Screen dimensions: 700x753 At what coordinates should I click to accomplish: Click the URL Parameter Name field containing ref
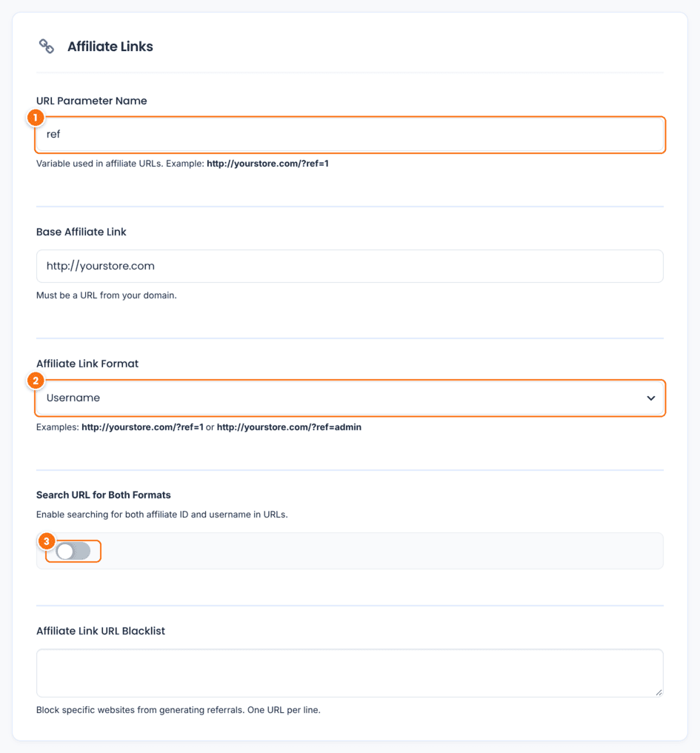[350, 135]
